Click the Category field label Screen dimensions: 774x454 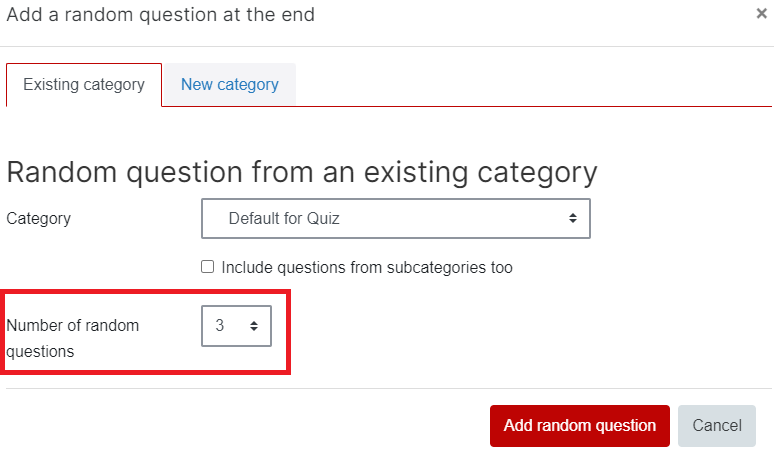click(x=39, y=219)
